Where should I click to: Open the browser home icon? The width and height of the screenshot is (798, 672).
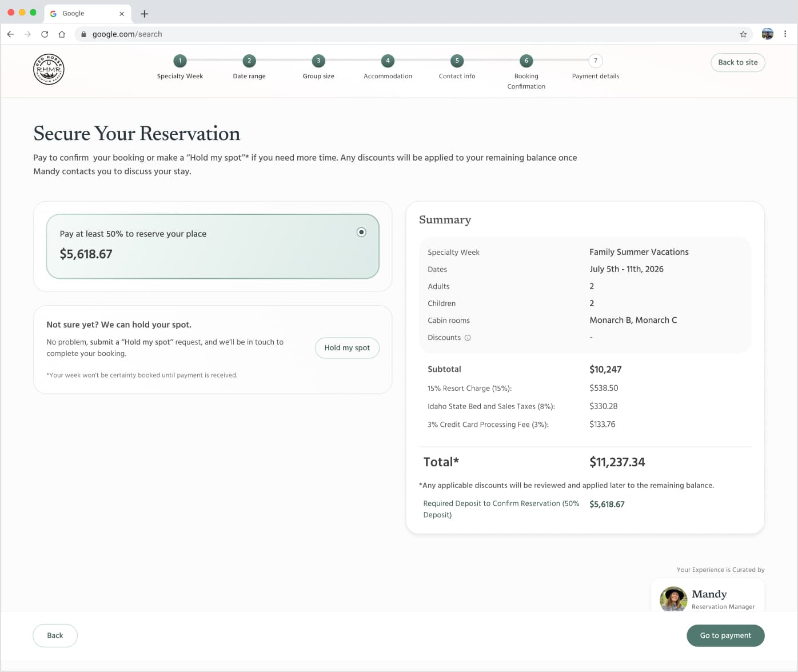[62, 34]
